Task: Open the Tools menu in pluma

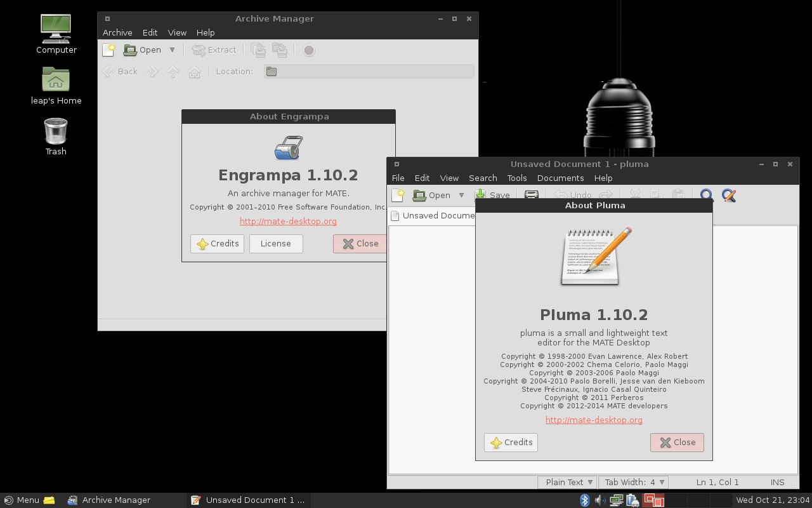Action: (x=516, y=178)
